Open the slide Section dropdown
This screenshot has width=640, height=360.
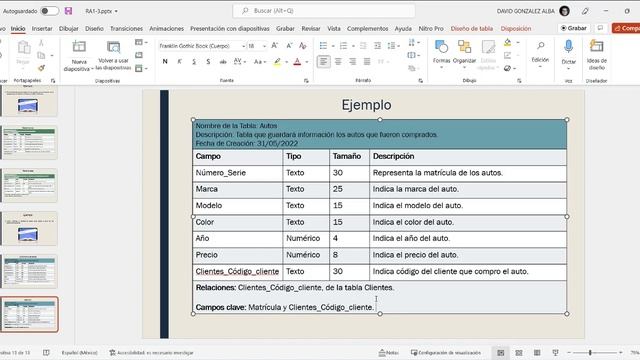(x=141, y=69)
